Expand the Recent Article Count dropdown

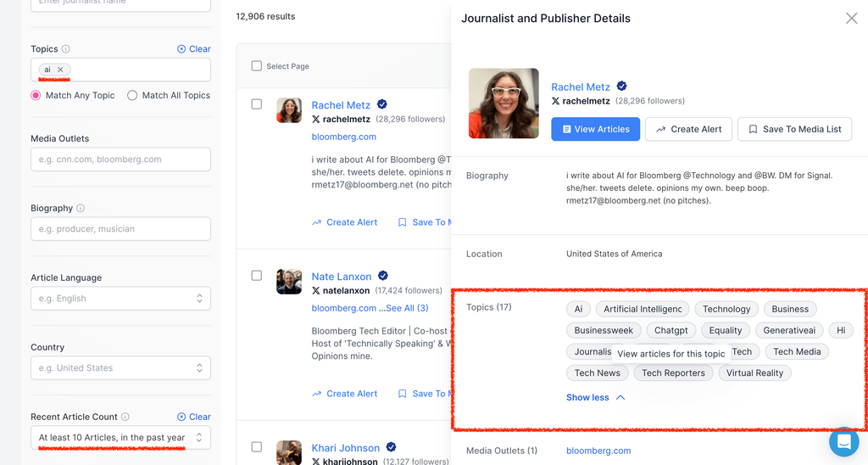point(120,438)
